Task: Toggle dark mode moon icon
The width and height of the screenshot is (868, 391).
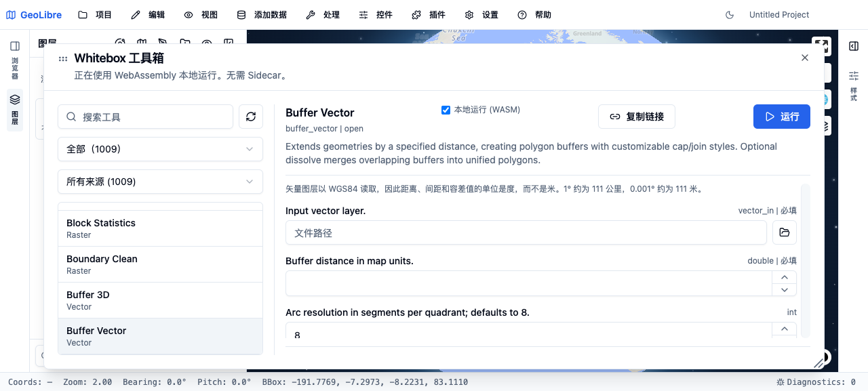Action: pos(730,15)
